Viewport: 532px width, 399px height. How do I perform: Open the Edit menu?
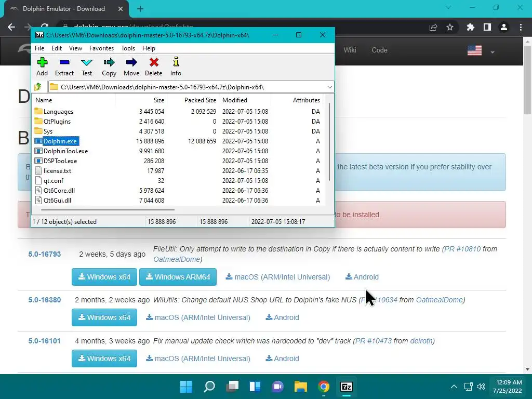(x=57, y=48)
